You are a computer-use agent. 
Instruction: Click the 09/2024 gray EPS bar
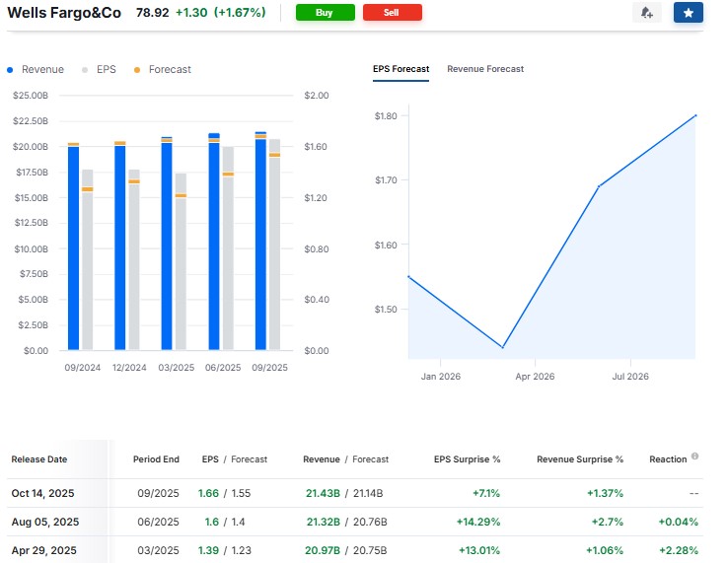87,260
